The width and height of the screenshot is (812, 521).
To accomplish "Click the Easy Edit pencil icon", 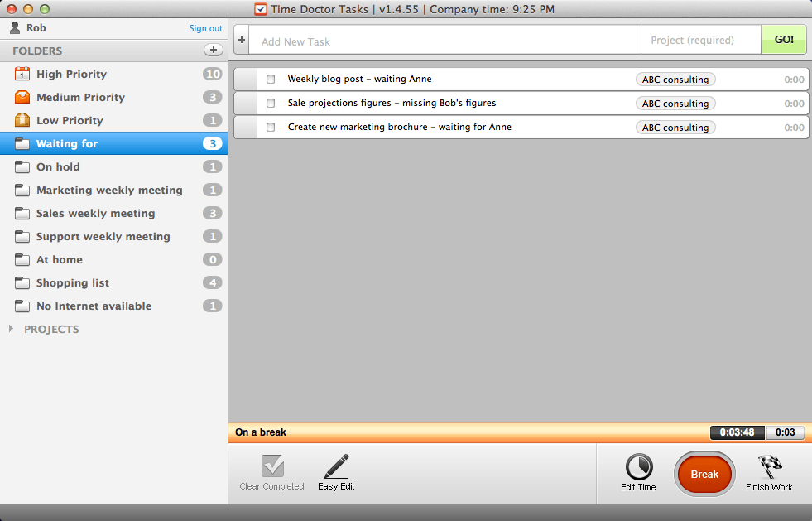I will 336,466.
